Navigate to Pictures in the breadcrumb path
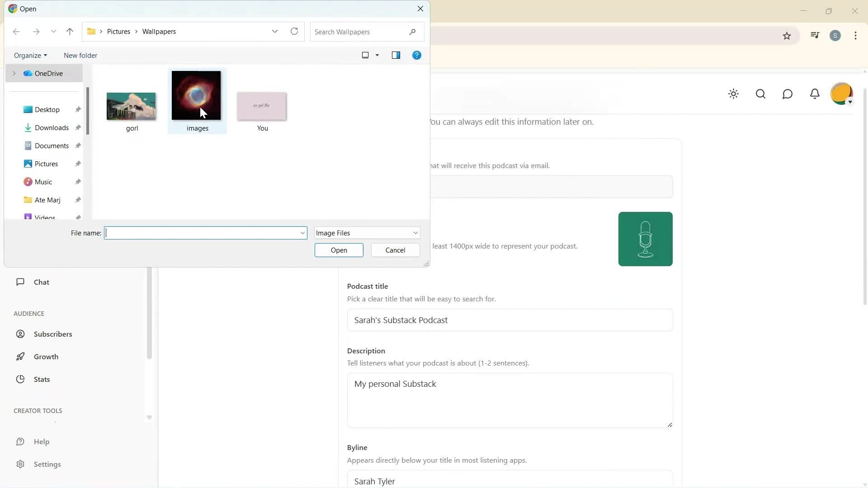The width and height of the screenshot is (868, 488). 119,31
